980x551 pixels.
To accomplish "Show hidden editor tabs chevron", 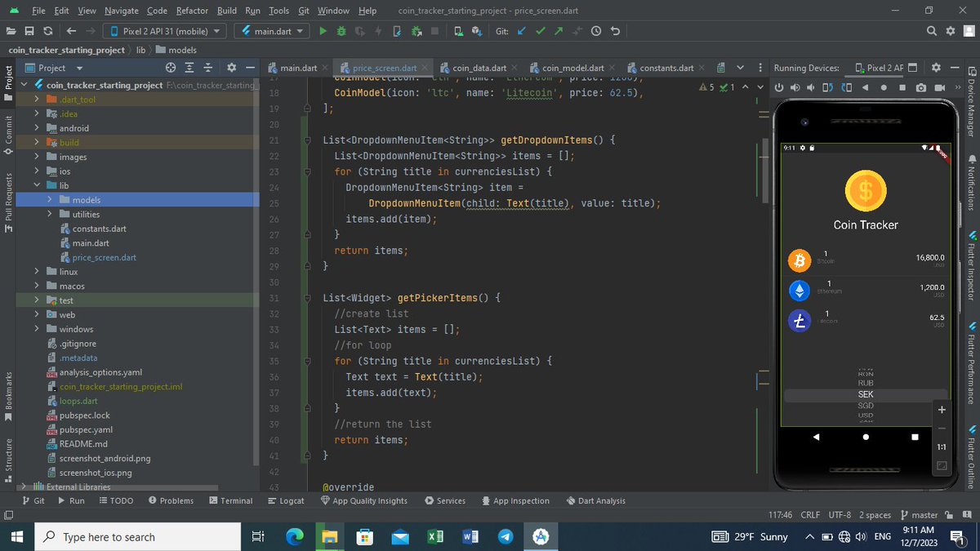I will (740, 68).
